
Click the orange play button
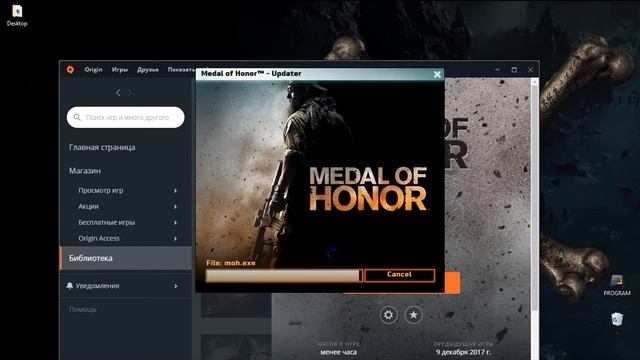452,282
